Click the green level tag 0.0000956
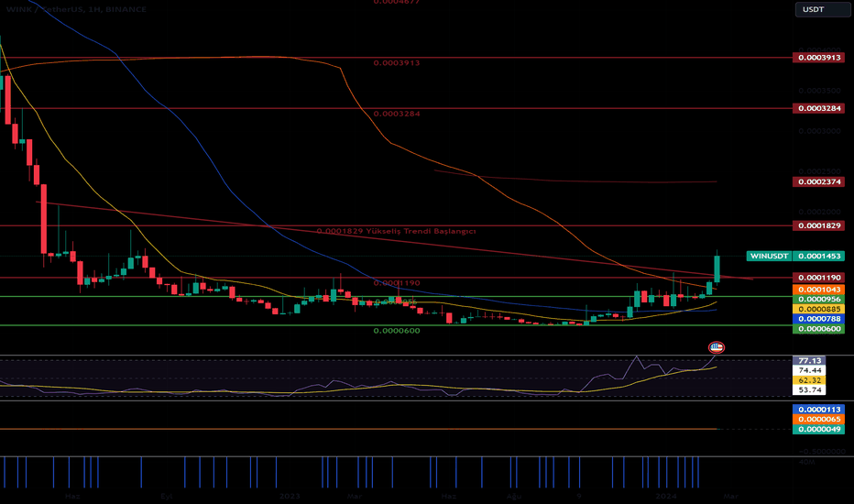Image resolution: width=854 pixels, height=504 pixels. (x=818, y=299)
